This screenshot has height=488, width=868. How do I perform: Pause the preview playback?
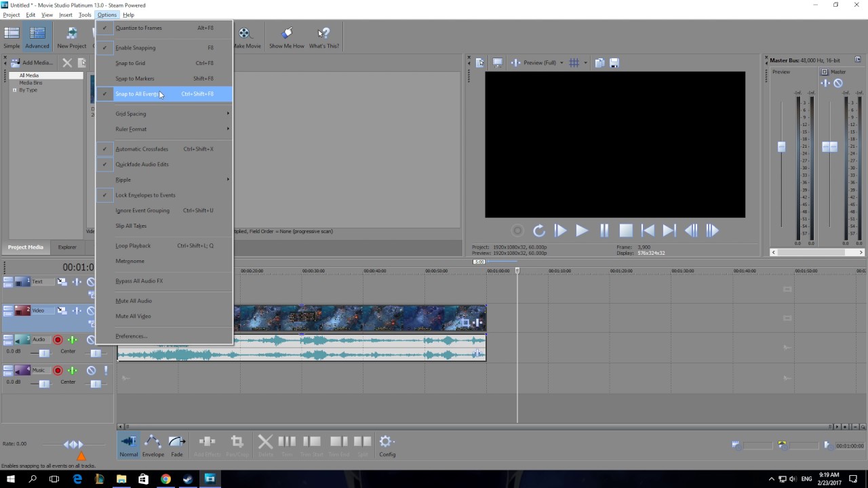click(604, 231)
